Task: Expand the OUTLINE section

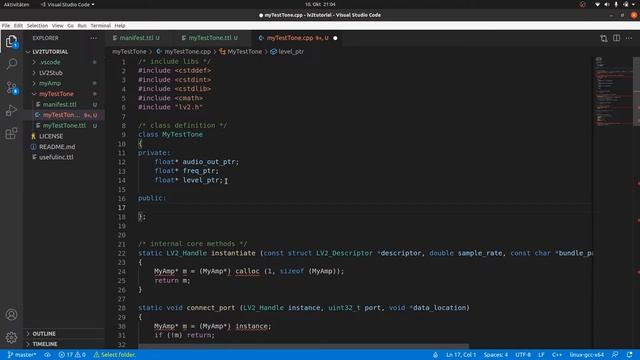Action: point(44,333)
